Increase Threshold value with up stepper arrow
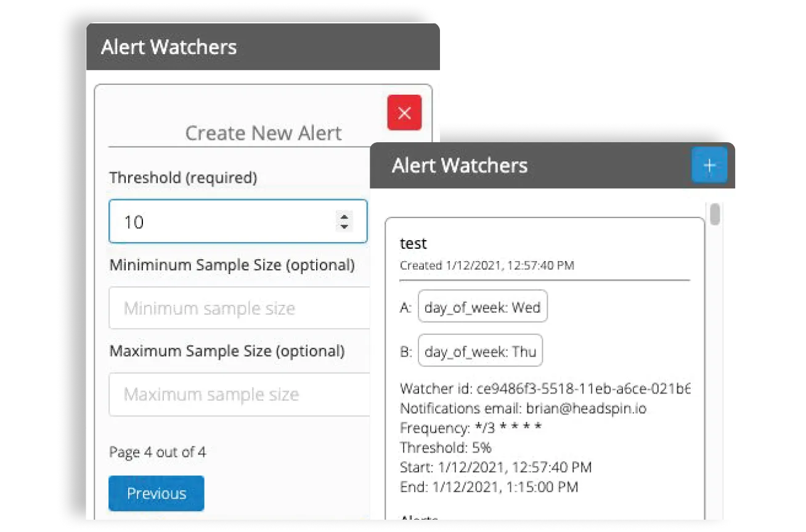The image size is (806, 532). pyautogui.click(x=344, y=216)
